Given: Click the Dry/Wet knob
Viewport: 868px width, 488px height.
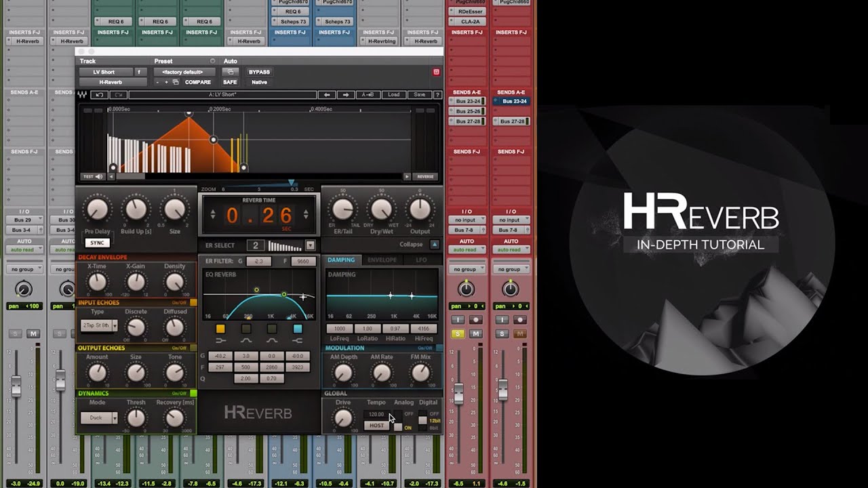Looking at the screenshot, I should click(381, 210).
